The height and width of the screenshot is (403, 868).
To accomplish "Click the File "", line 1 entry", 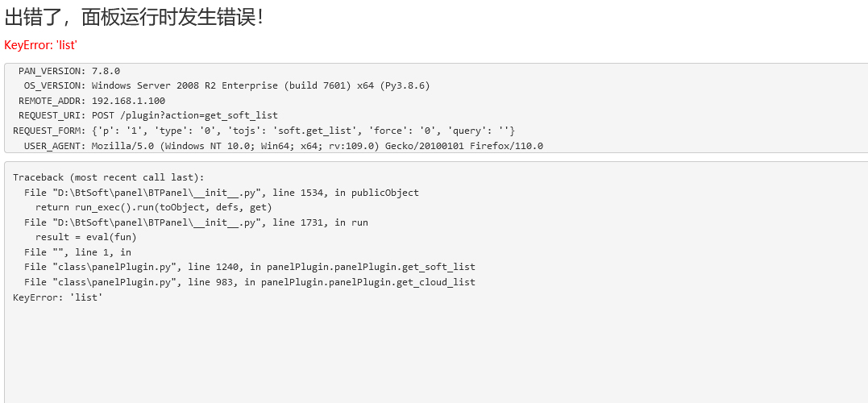I will tap(77, 251).
